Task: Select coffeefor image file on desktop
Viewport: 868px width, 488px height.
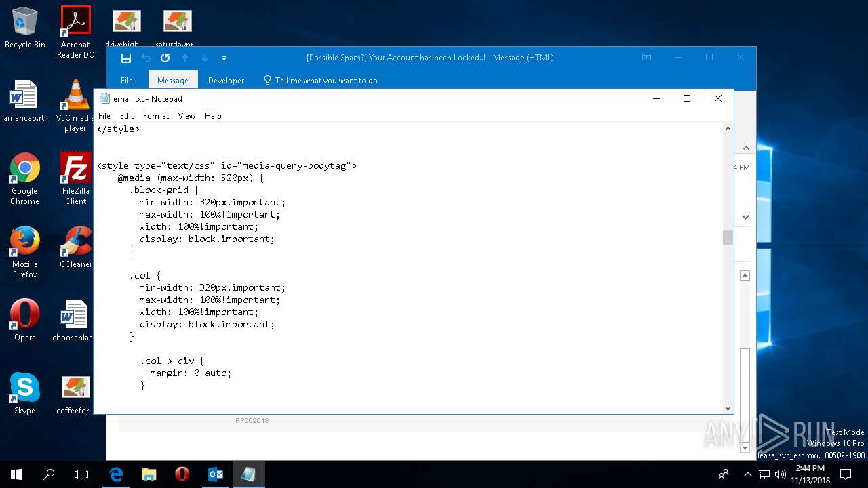Action: point(75,394)
